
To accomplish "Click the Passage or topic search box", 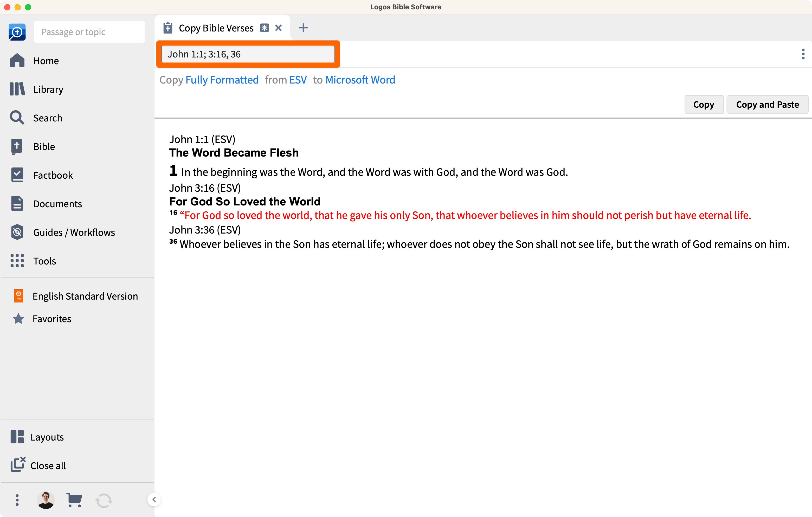I will 89,32.
